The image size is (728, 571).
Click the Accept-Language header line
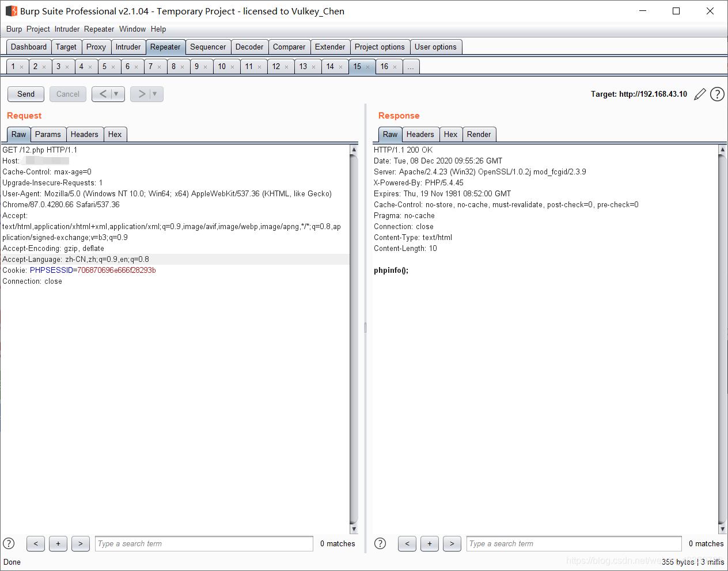click(x=75, y=260)
